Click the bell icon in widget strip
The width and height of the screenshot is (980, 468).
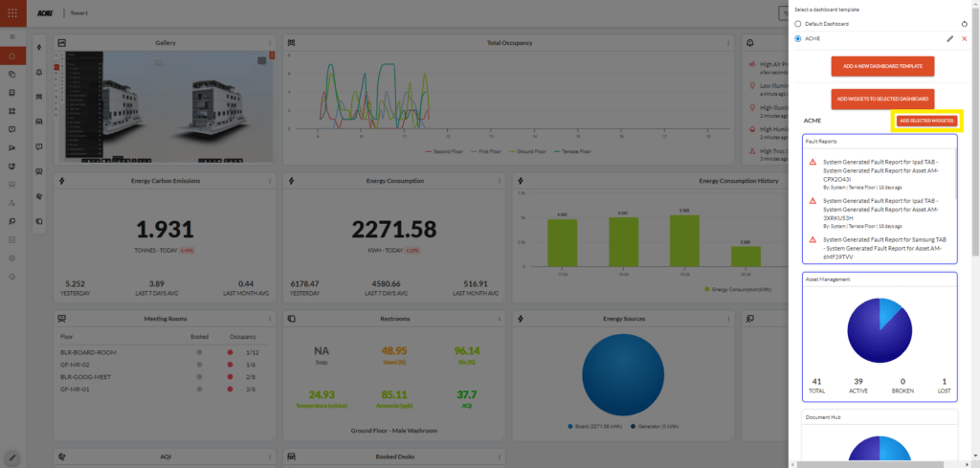(38, 73)
